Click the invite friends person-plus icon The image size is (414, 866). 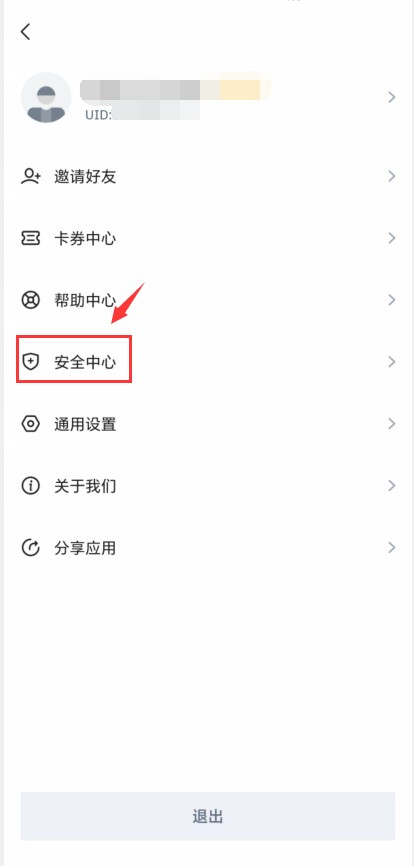(x=30, y=177)
